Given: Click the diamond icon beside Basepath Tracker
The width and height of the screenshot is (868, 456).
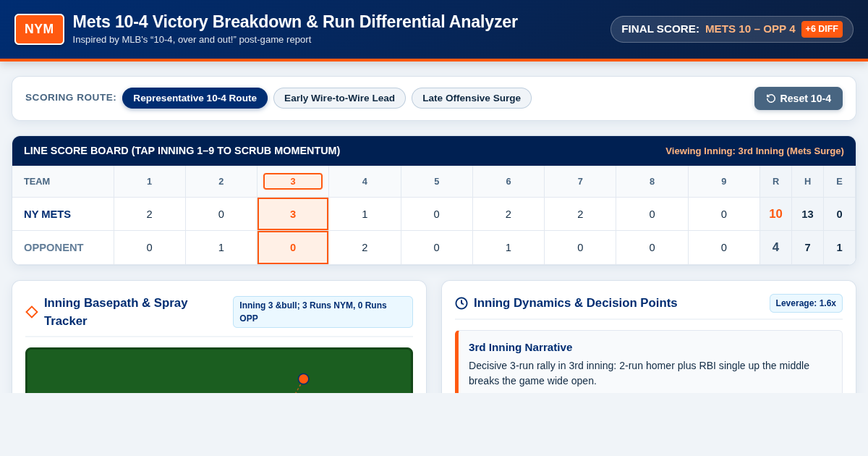Looking at the screenshot, I should (x=32, y=312).
